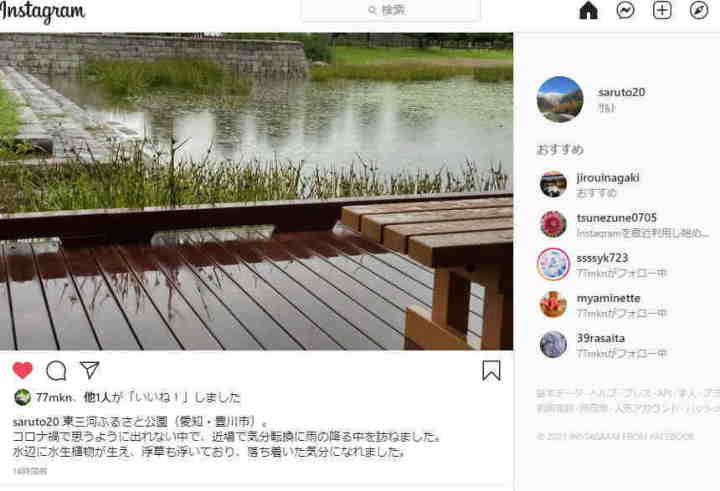Viewport: 720px width, 491px height.
Task: Open the Explore compass icon
Action: pos(699,10)
